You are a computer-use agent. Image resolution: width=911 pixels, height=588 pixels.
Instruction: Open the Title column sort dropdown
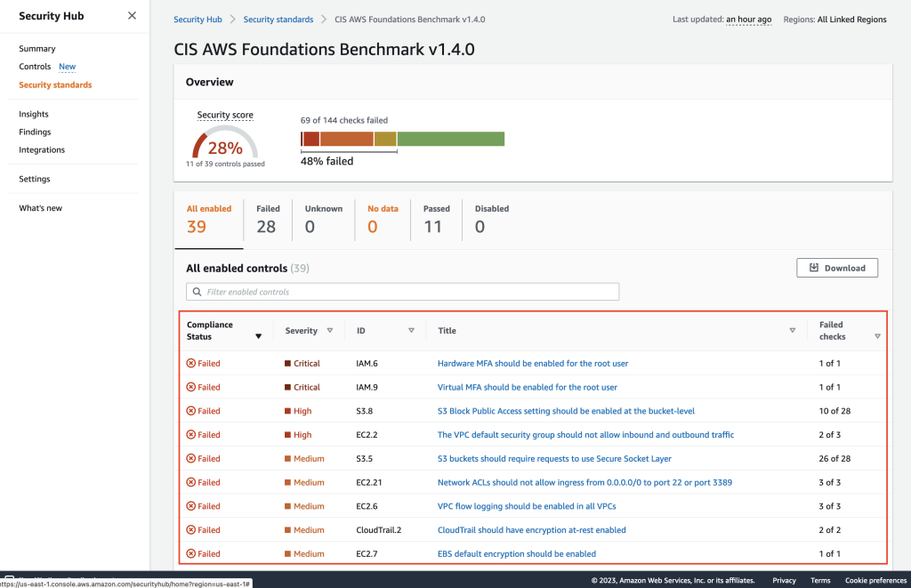(793, 330)
